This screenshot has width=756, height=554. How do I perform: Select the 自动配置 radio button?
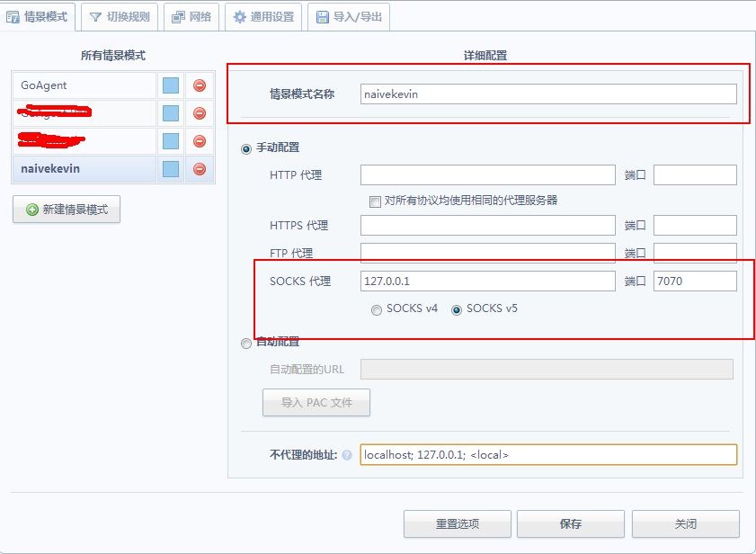(246, 344)
